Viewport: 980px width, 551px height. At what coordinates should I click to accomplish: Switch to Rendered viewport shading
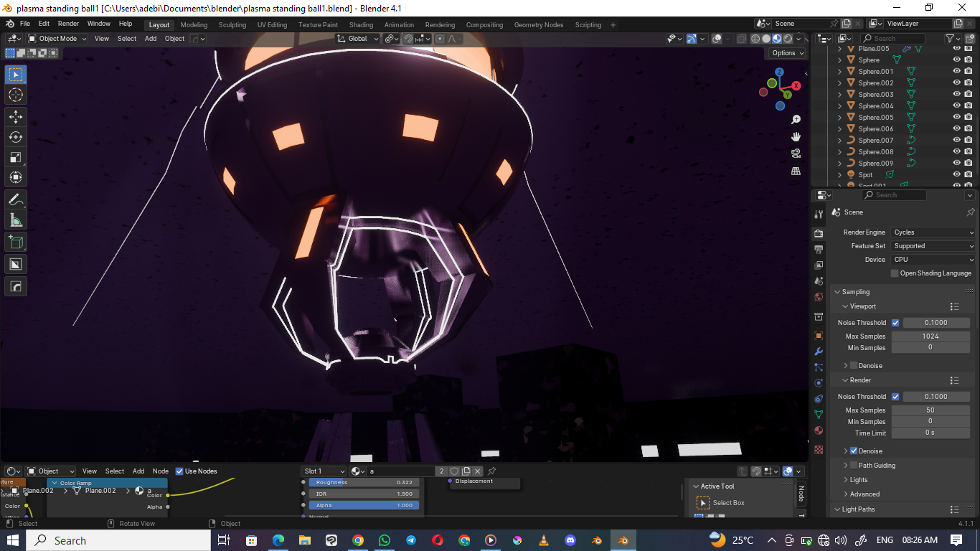(x=788, y=39)
